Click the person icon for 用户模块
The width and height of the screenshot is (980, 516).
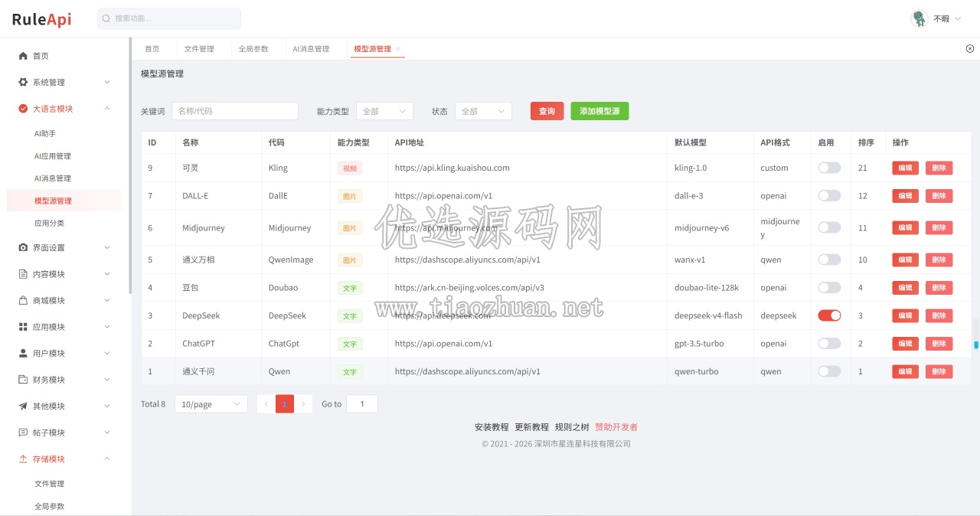click(x=23, y=353)
